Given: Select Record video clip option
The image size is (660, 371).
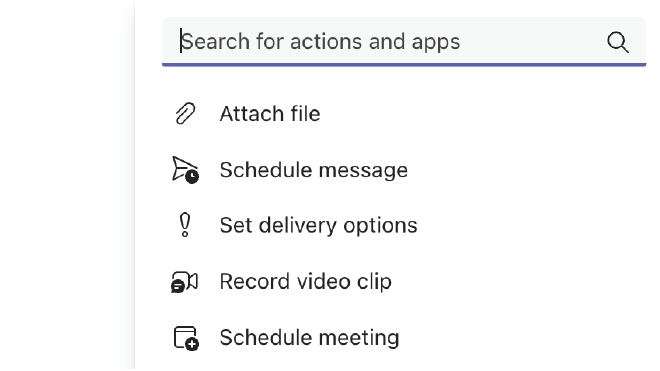Looking at the screenshot, I should coord(404,281).
